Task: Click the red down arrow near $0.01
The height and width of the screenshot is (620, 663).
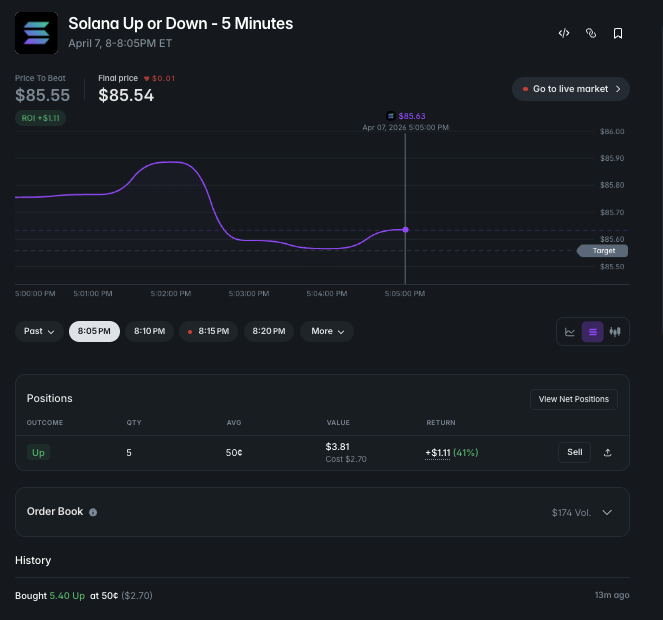Action: [x=147, y=78]
